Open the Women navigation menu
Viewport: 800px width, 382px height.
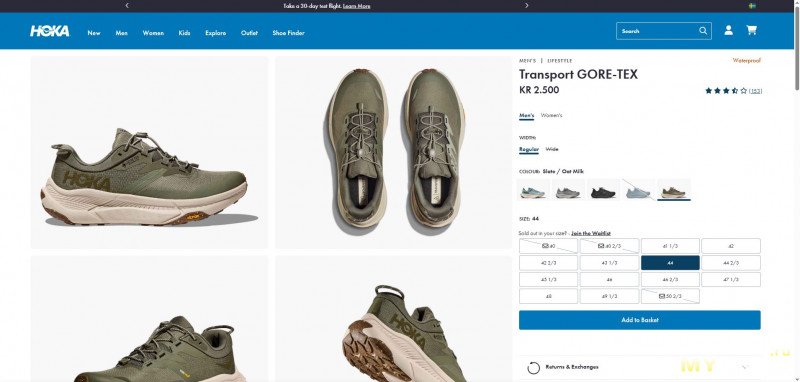click(x=153, y=33)
